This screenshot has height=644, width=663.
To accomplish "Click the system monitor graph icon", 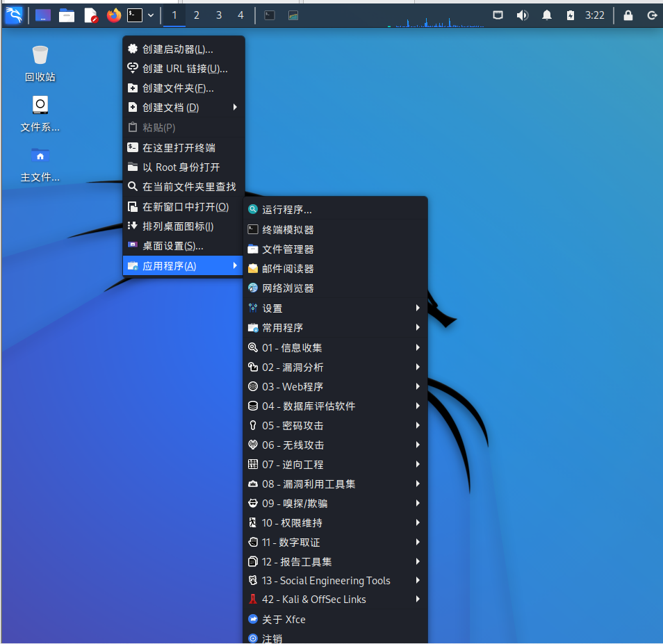I will (x=293, y=16).
